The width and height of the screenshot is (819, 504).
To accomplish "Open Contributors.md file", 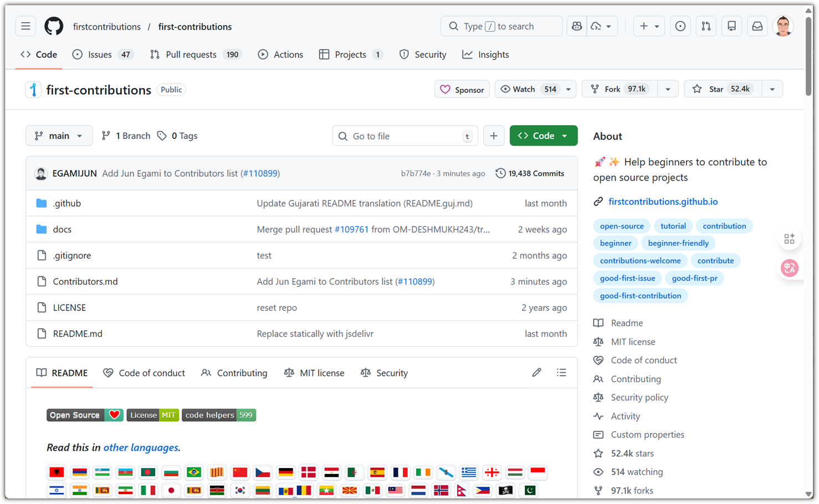I will 85,281.
